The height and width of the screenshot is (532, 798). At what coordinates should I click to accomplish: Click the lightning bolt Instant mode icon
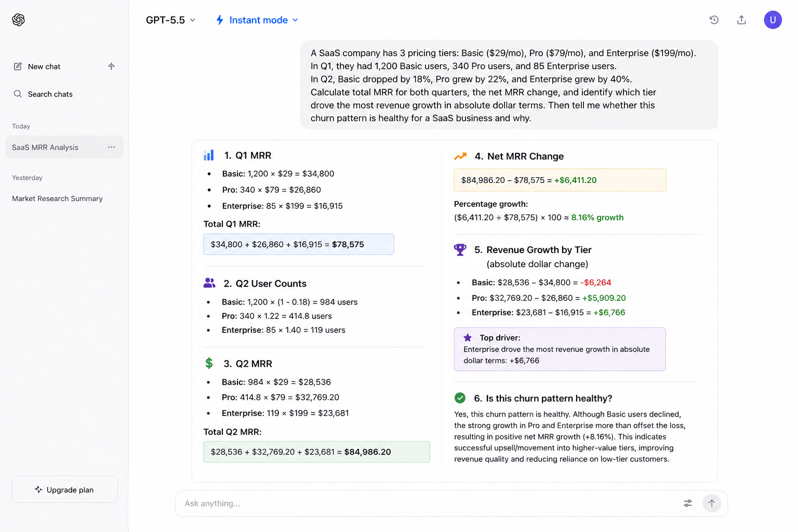pyautogui.click(x=220, y=20)
